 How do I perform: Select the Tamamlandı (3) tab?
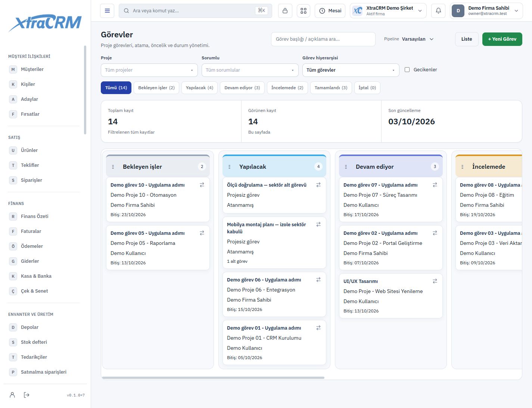tap(331, 88)
